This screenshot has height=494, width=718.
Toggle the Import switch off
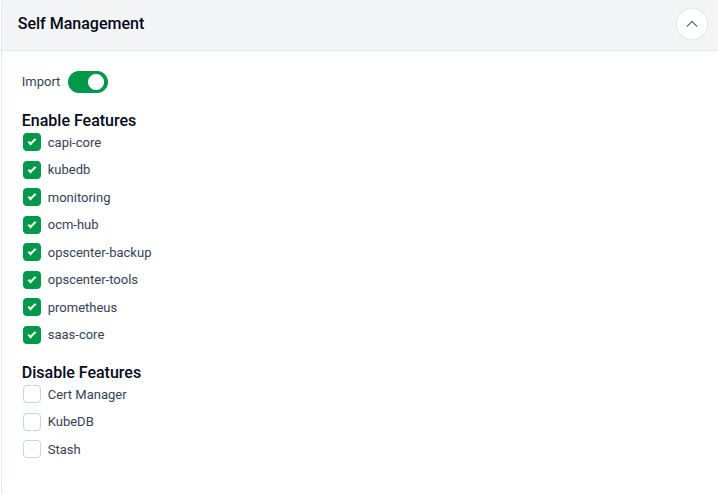88,82
